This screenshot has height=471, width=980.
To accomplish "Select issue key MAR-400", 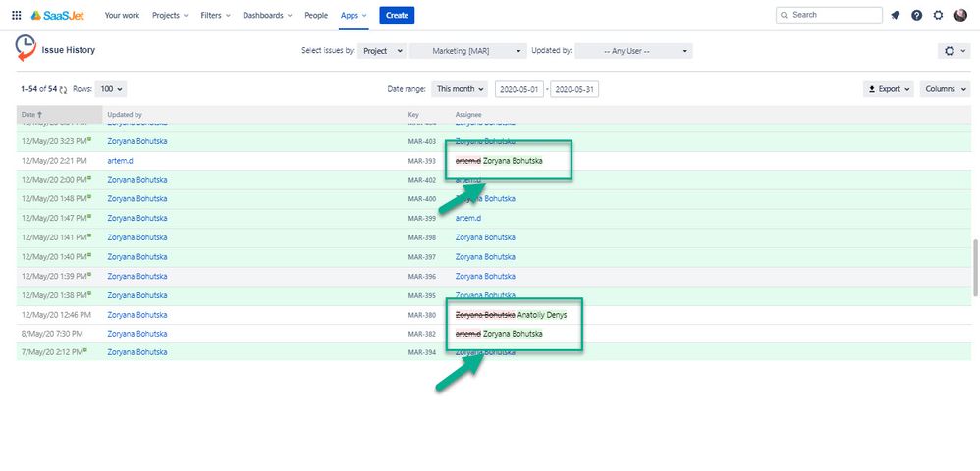I will point(422,198).
